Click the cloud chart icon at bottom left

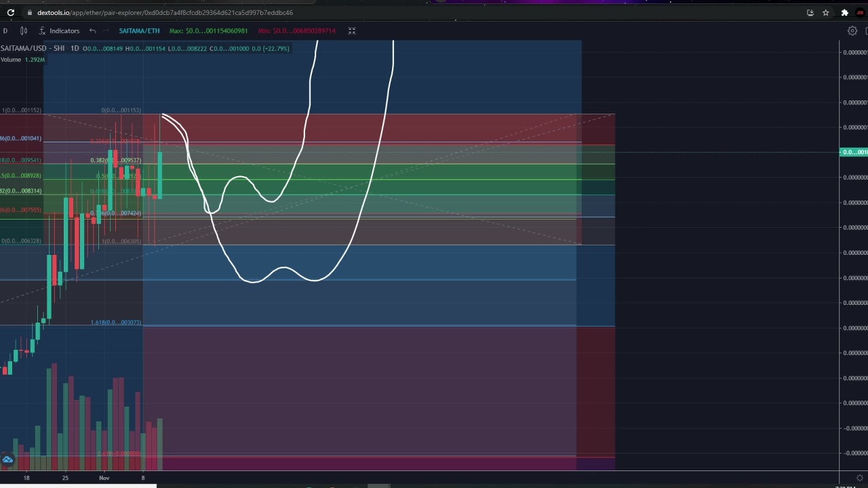7,460
